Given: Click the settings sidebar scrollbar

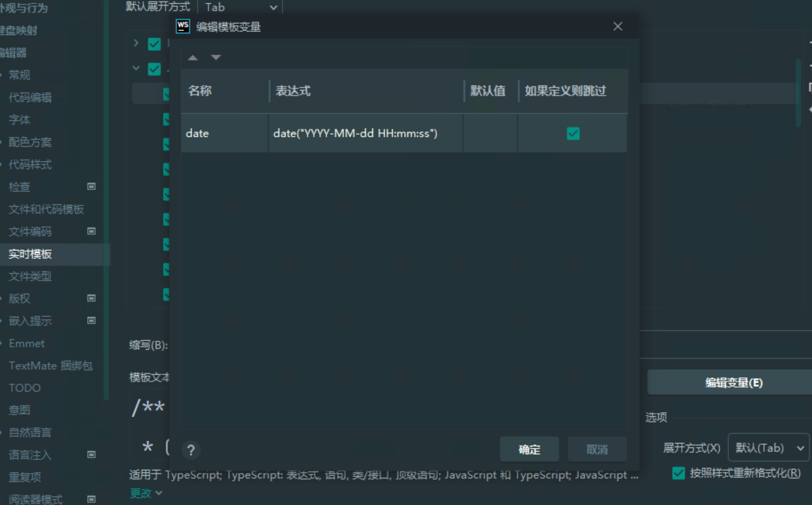Looking at the screenshot, I should 106,201.
